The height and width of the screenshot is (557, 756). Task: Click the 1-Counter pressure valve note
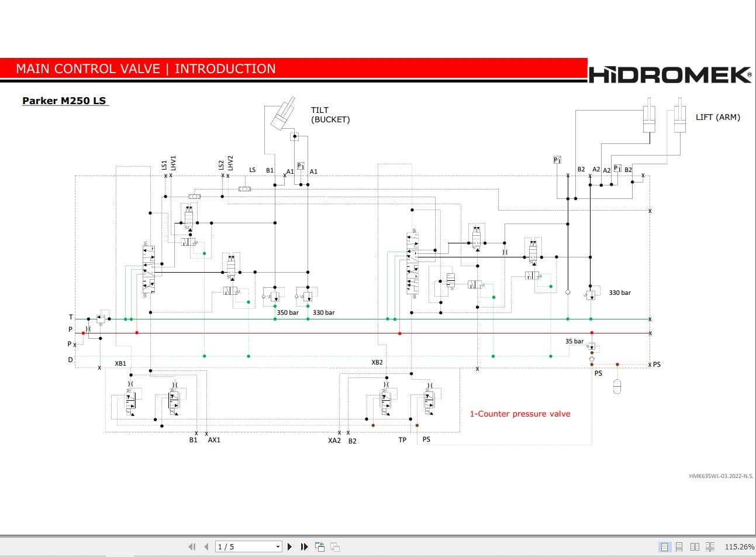[520, 414]
